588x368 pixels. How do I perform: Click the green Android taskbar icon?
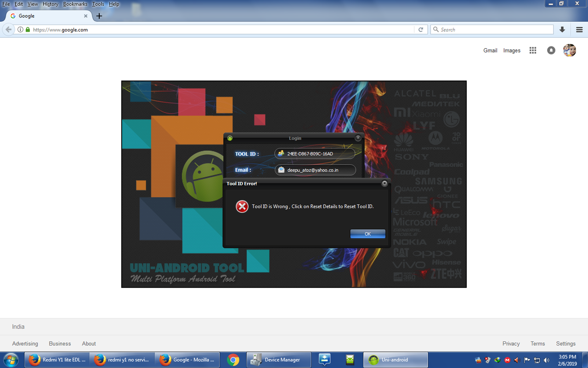[x=350, y=360]
